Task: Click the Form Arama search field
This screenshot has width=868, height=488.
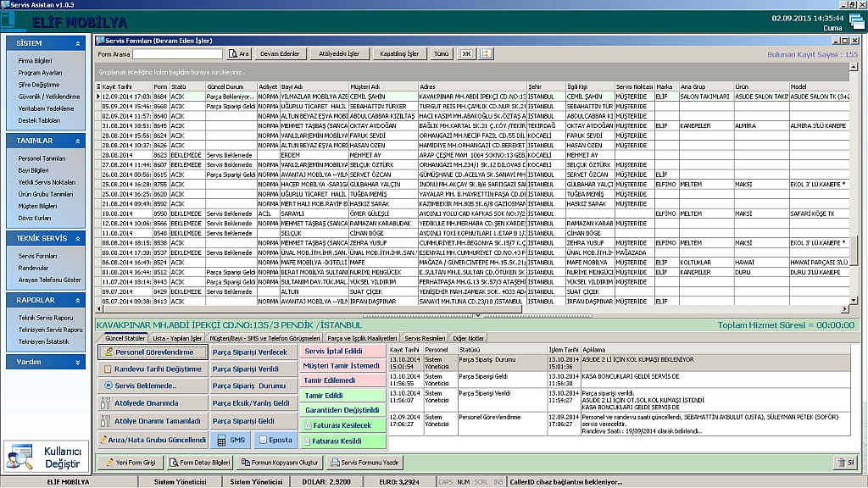Action: coord(178,53)
